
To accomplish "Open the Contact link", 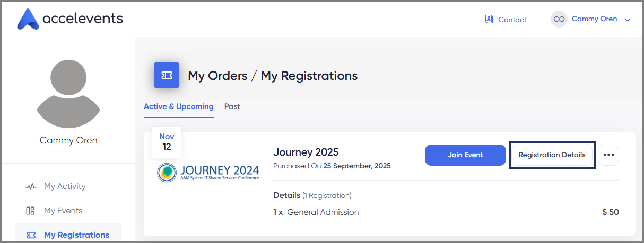I will [x=512, y=20].
